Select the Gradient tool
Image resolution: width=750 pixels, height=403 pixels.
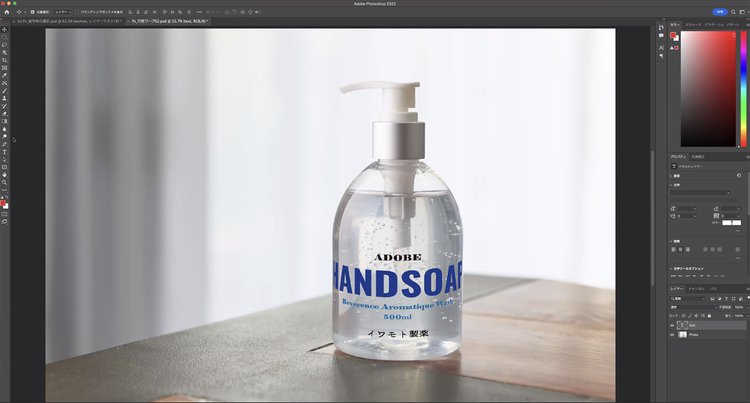coord(5,121)
